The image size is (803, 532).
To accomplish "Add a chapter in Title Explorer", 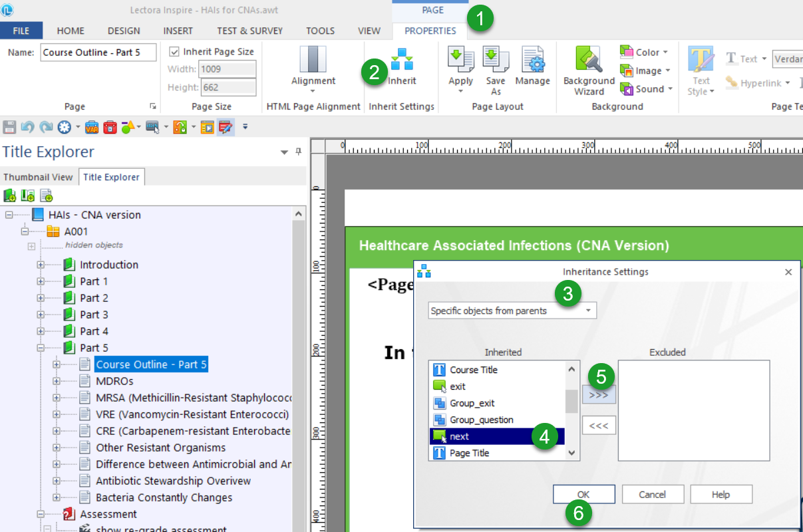I will coord(10,196).
